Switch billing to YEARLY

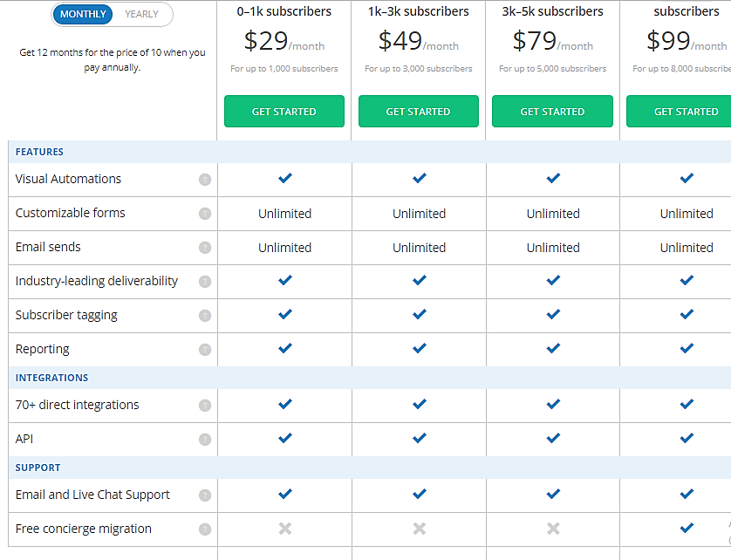[x=141, y=14]
